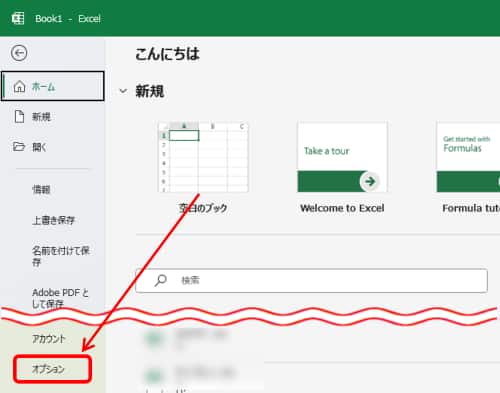Click the home icon beside ホーム
This screenshot has width=500, height=393.
coord(19,86)
